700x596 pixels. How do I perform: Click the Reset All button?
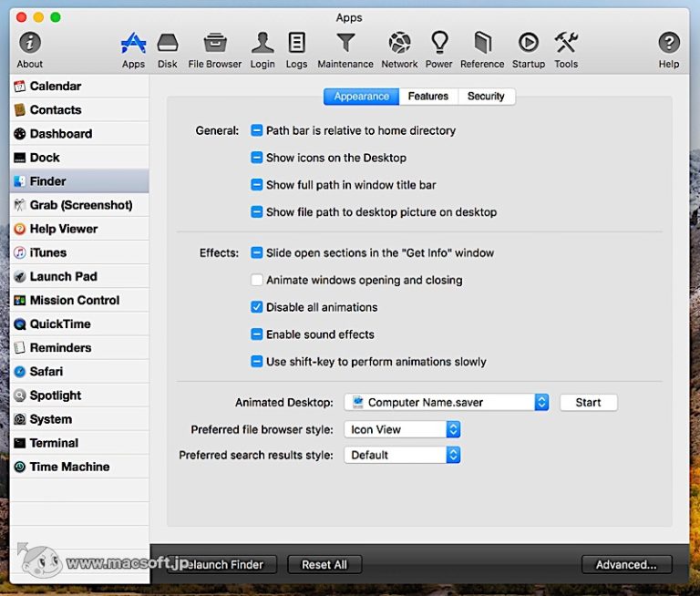pyautogui.click(x=324, y=565)
